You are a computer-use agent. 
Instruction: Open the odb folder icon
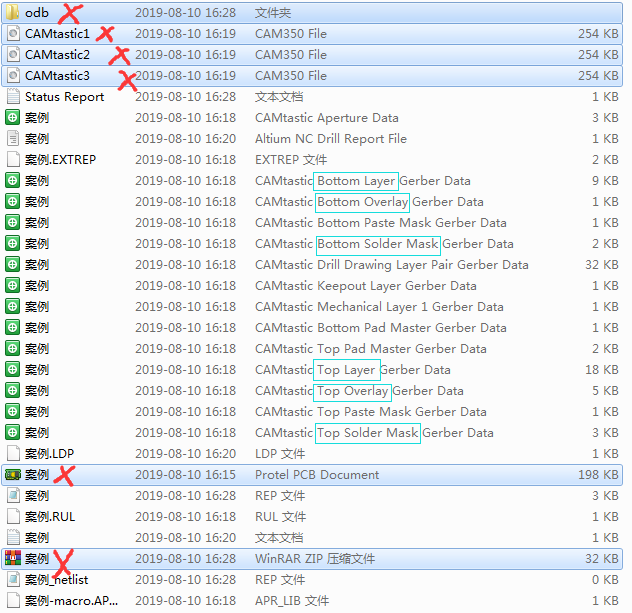pos(13,13)
